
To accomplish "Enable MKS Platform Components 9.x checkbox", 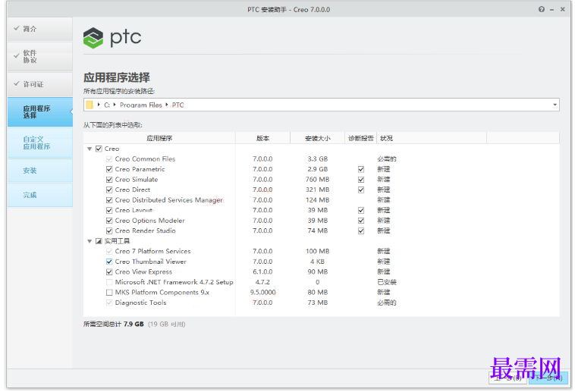I will pos(109,293).
